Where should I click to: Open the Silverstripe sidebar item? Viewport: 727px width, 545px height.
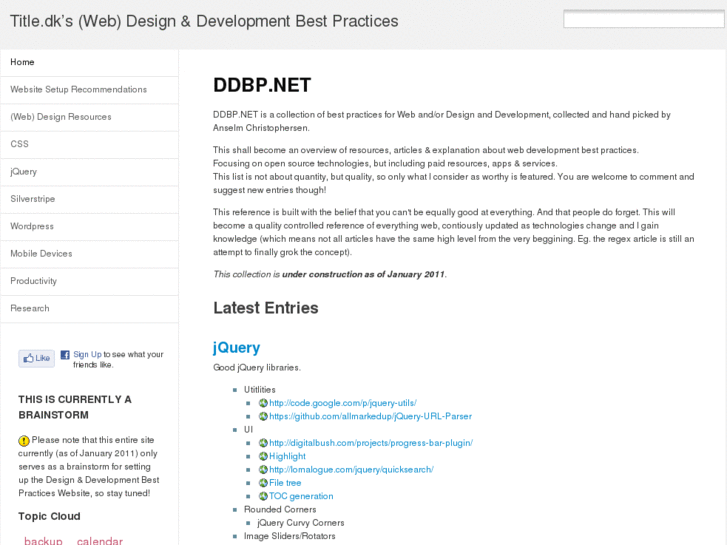(x=89, y=199)
